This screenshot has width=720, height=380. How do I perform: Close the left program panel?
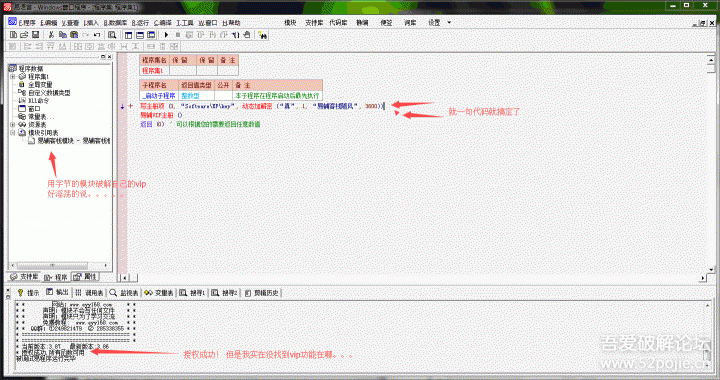pos(109,56)
